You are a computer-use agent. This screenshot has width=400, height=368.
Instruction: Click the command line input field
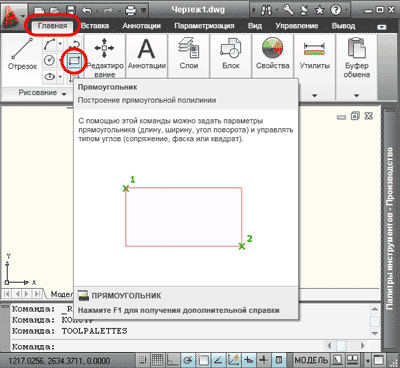167,346
